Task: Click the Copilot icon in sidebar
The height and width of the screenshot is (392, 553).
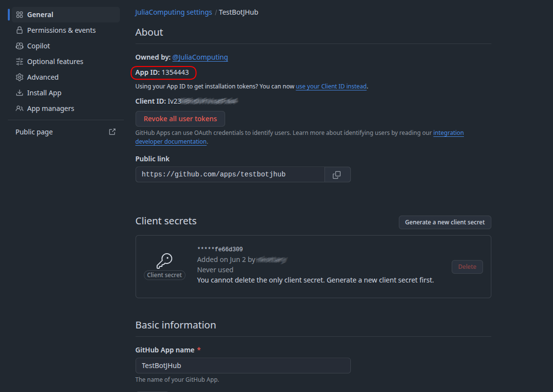Action: click(20, 46)
